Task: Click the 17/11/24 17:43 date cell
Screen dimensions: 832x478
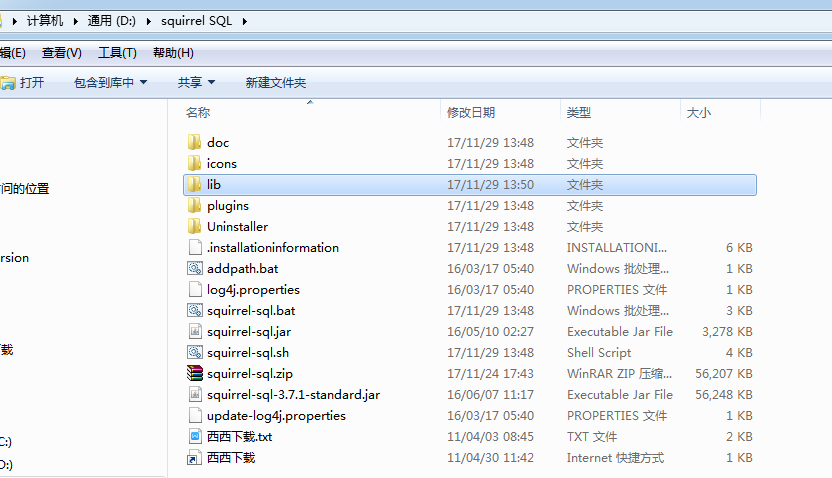Action: pos(490,373)
